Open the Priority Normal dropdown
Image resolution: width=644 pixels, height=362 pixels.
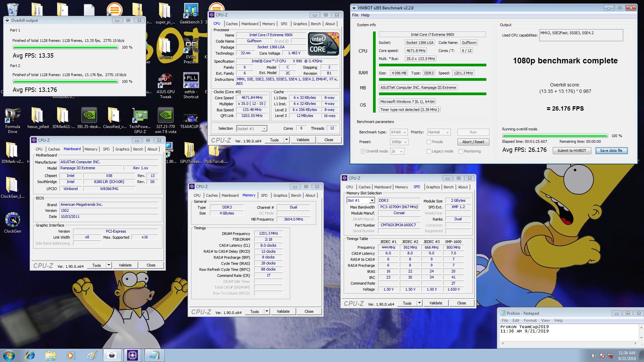click(x=439, y=132)
